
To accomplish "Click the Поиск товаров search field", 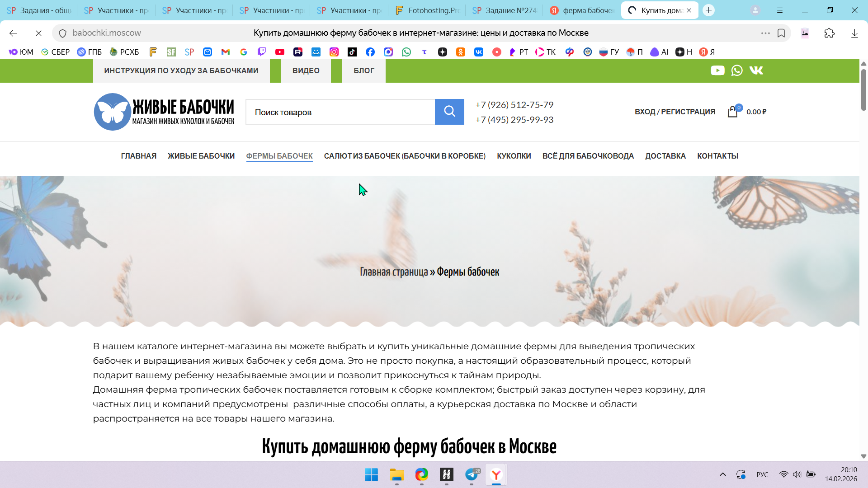I will (340, 112).
